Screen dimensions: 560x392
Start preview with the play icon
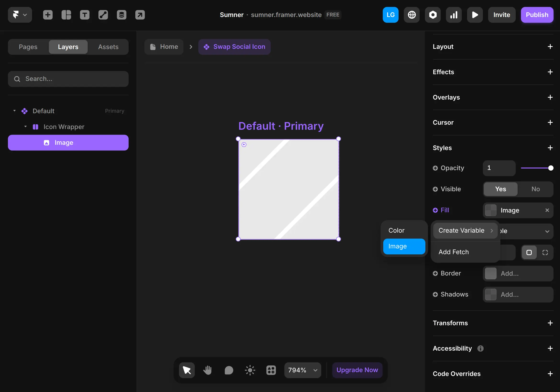475,15
